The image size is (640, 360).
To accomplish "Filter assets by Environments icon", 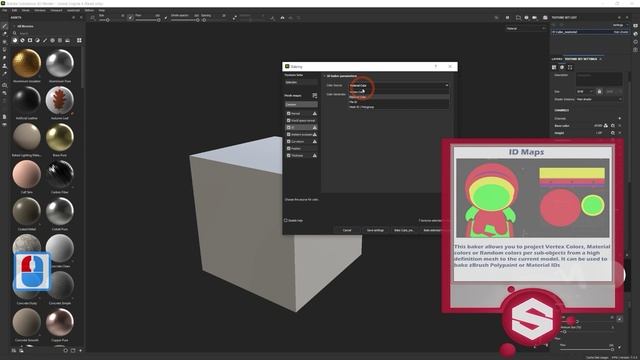I will coord(67,40).
